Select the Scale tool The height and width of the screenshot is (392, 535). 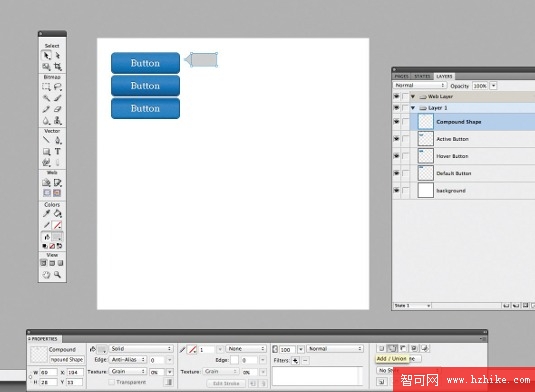tap(46, 67)
